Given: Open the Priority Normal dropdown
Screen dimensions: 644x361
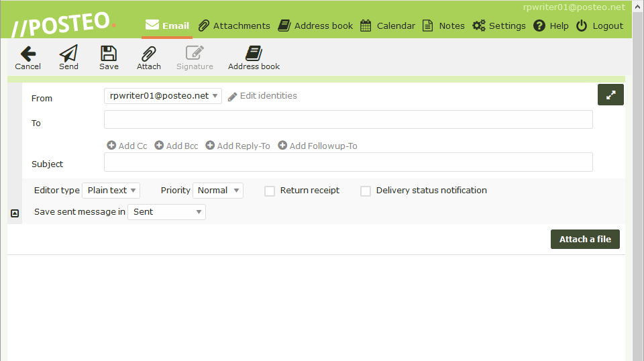Looking at the screenshot, I should [x=218, y=191].
